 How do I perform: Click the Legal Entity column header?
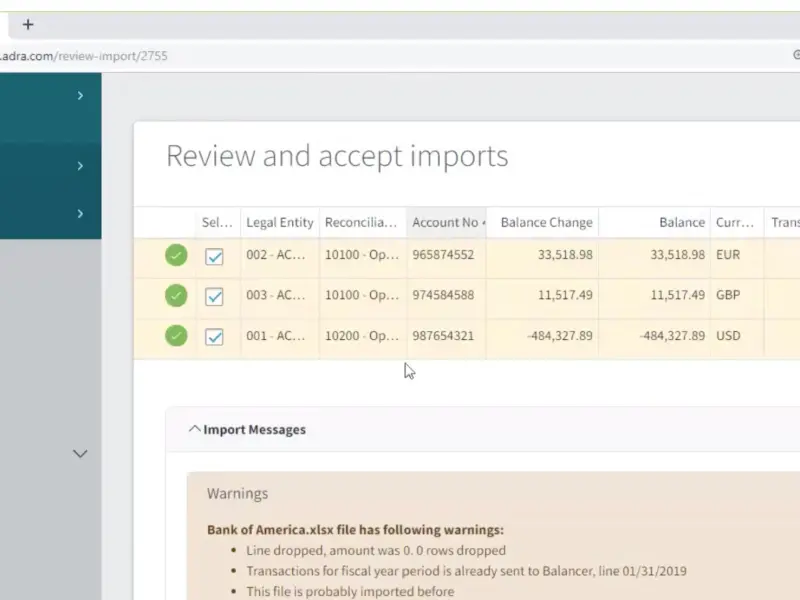[x=280, y=222]
